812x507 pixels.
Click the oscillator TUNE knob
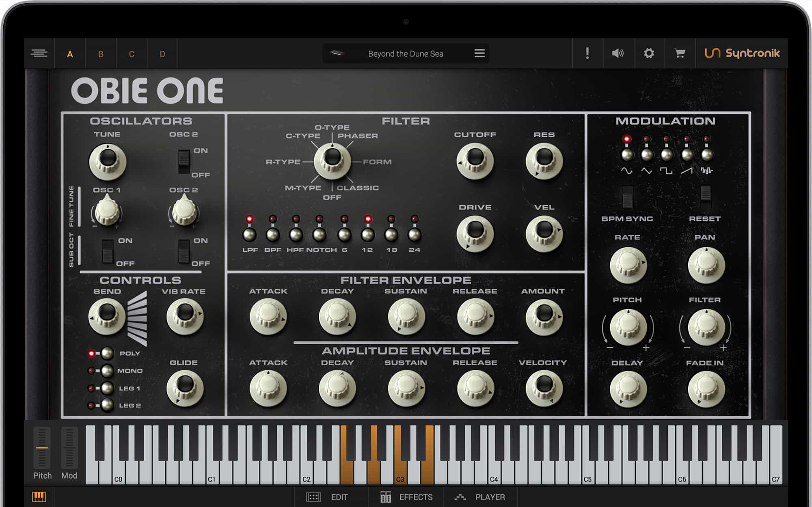pyautogui.click(x=108, y=162)
